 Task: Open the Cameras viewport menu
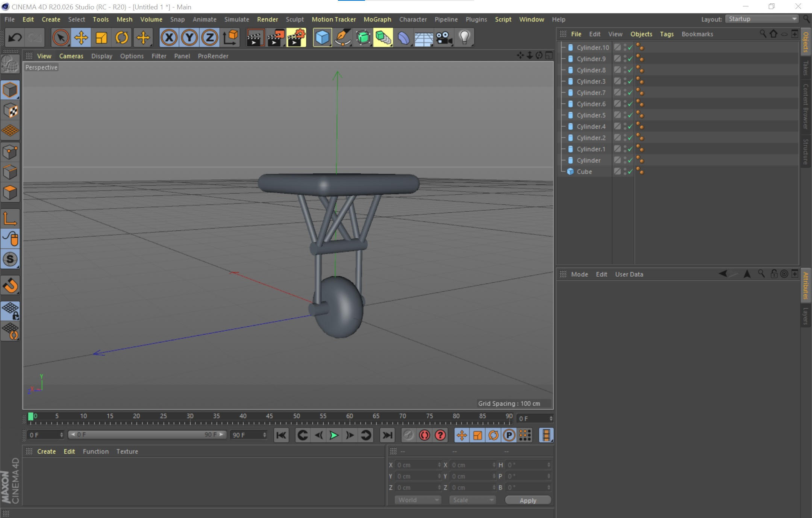pyautogui.click(x=71, y=56)
